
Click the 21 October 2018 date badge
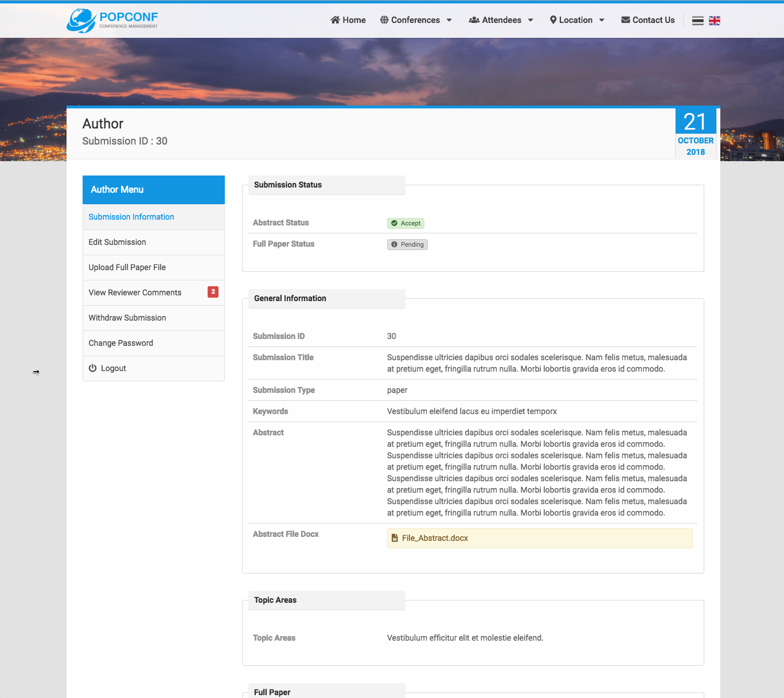point(696,133)
